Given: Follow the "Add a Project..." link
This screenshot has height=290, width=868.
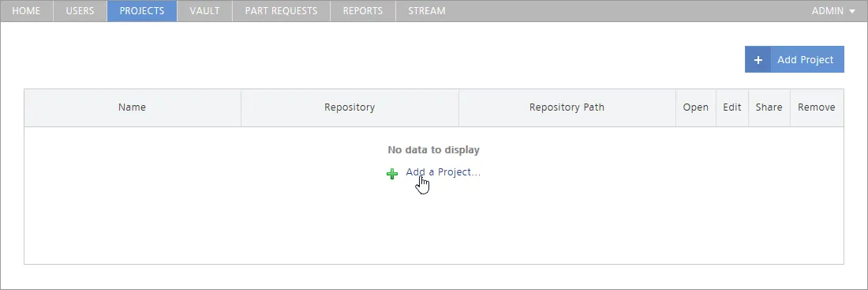Looking at the screenshot, I should (x=443, y=172).
